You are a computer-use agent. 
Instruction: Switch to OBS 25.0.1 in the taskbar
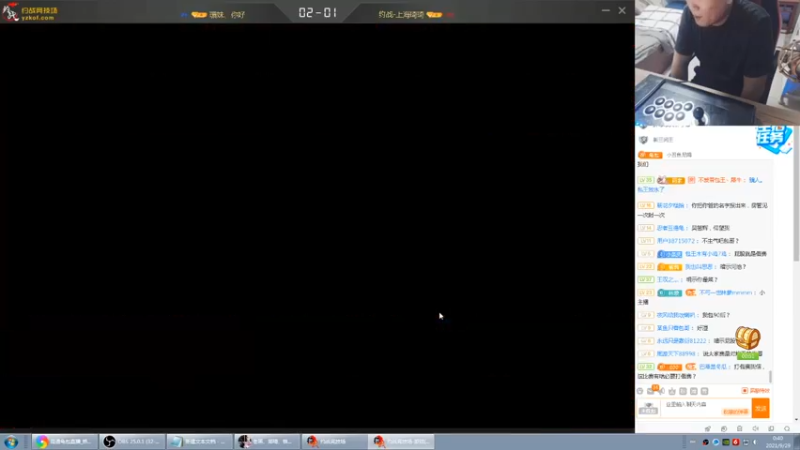click(x=132, y=441)
